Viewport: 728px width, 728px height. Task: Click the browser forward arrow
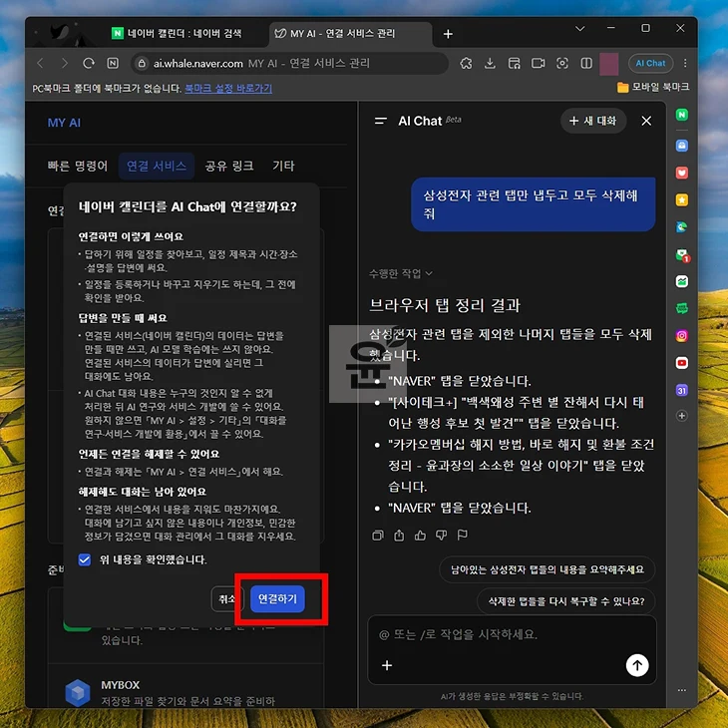(65, 63)
